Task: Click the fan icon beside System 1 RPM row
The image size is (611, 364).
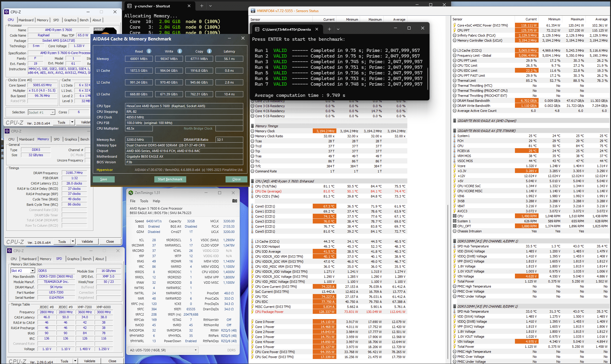Action: 455,221
